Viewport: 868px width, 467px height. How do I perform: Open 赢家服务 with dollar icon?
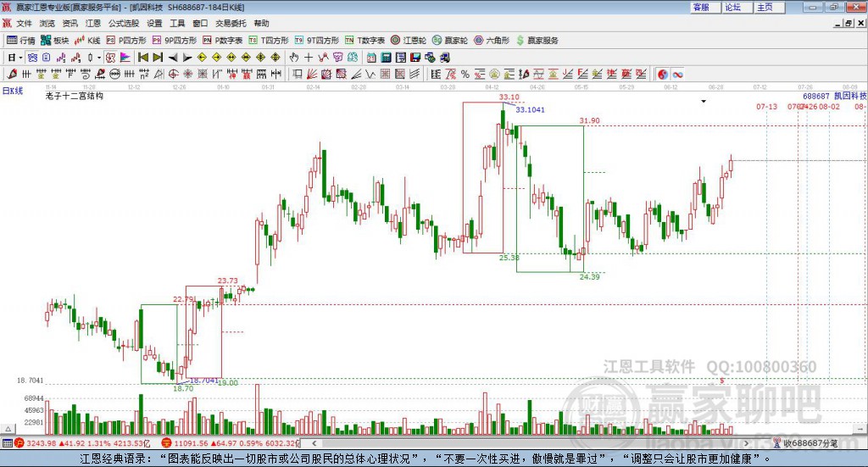537,41
